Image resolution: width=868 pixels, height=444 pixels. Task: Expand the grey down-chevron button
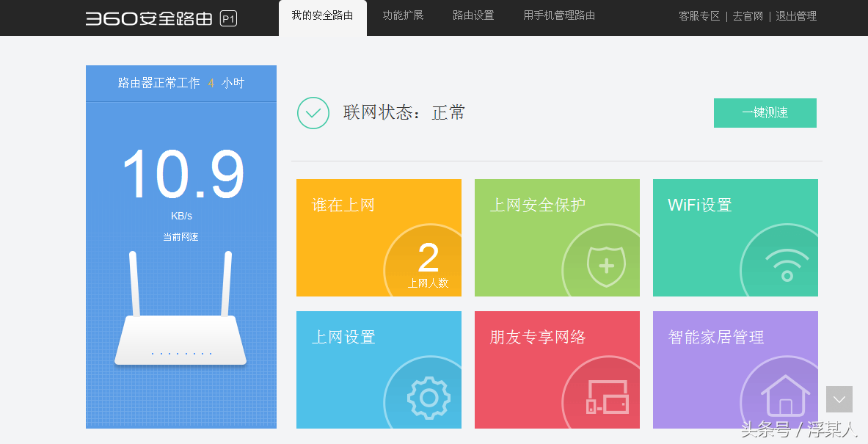(x=839, y=399)
